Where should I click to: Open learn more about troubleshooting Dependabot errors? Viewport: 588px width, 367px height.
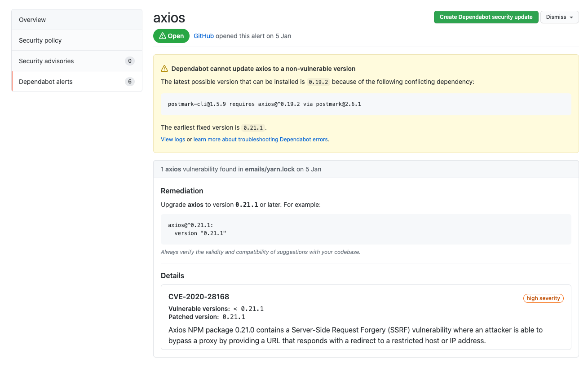(261, 139)
